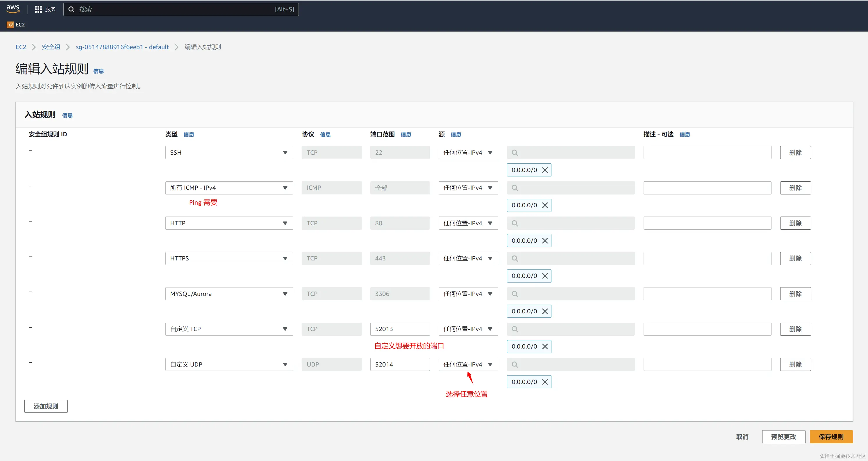This screenshot has height=461, width=868.
Task: Remove 0.0.0.0/0 from the ICMP rule
Action: click(545, 205)
